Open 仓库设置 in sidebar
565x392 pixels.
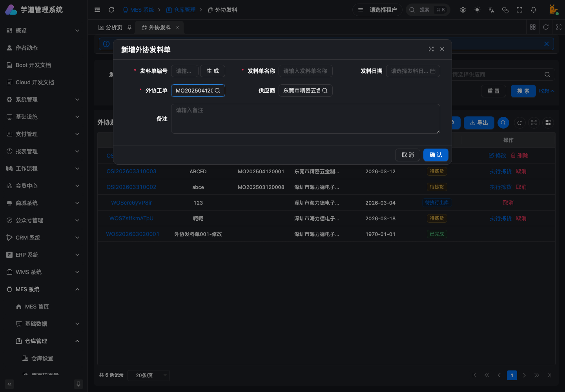(x=44, y=358)
